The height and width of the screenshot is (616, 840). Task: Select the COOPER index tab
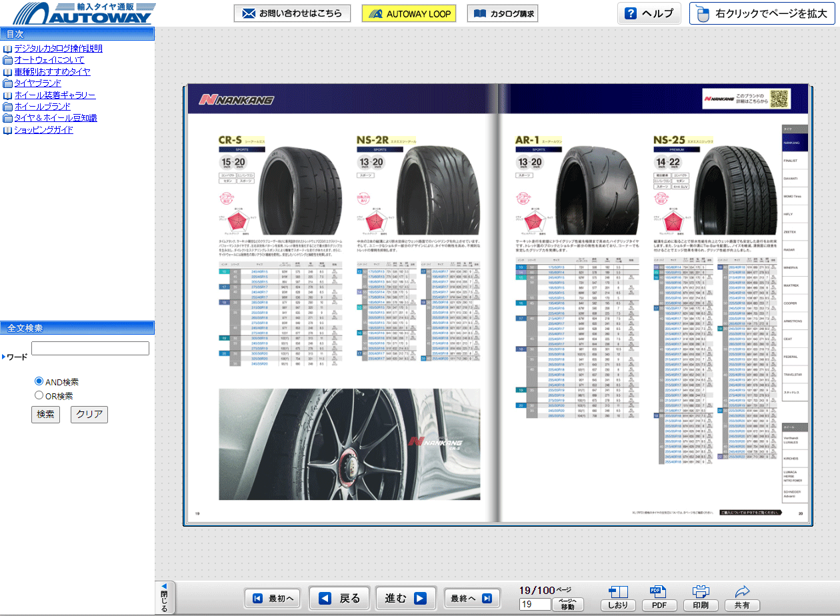pyautogui.click(x=795, y=303)
